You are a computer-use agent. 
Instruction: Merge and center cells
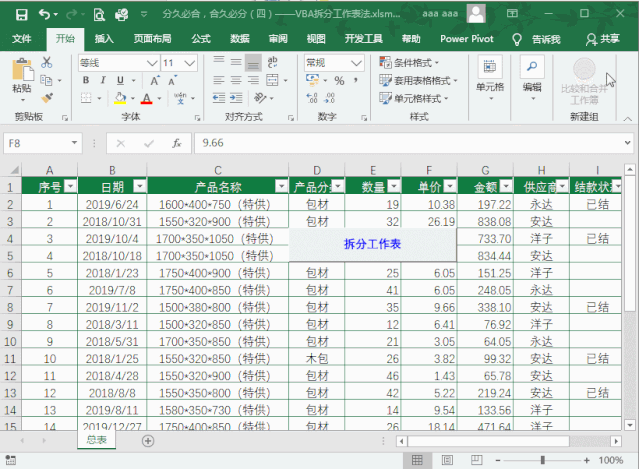pyautogui.click(x=272, y=80)
